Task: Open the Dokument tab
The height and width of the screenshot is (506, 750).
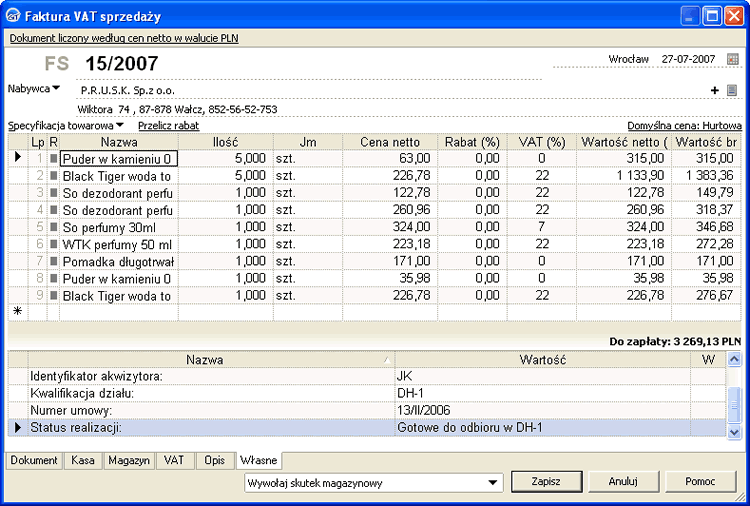Action: pyautogui.click(x=34, y=460)
